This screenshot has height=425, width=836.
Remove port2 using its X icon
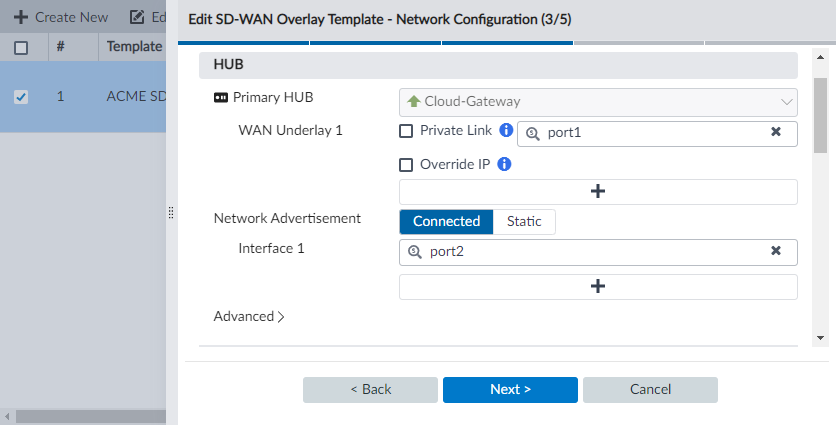coord(776,251)
